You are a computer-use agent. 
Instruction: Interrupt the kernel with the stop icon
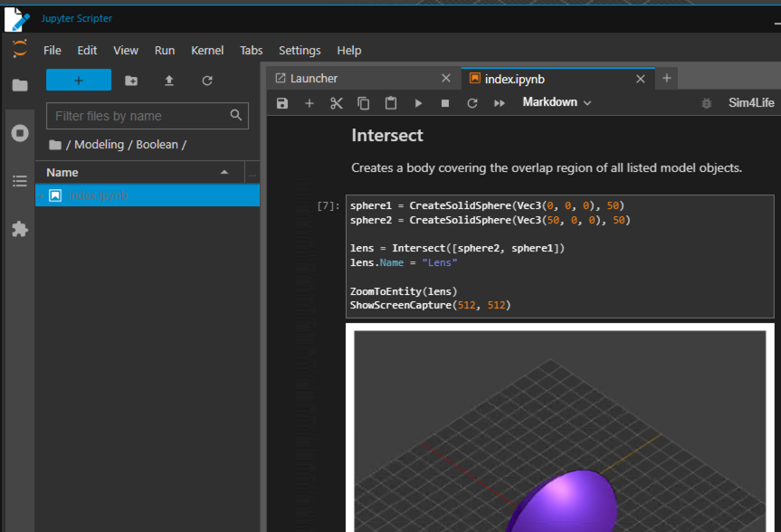[445, 103]
